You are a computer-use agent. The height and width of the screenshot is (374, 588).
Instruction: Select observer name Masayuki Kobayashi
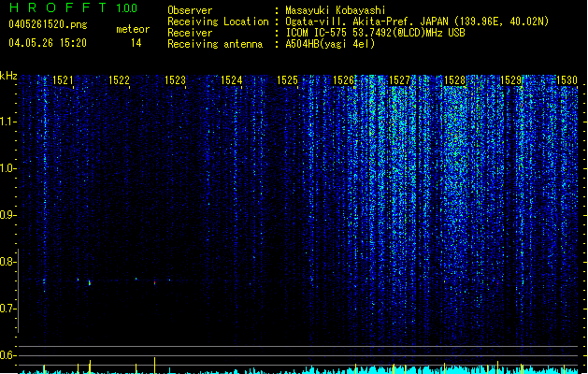pyautogui.click(x=336, y=10)
